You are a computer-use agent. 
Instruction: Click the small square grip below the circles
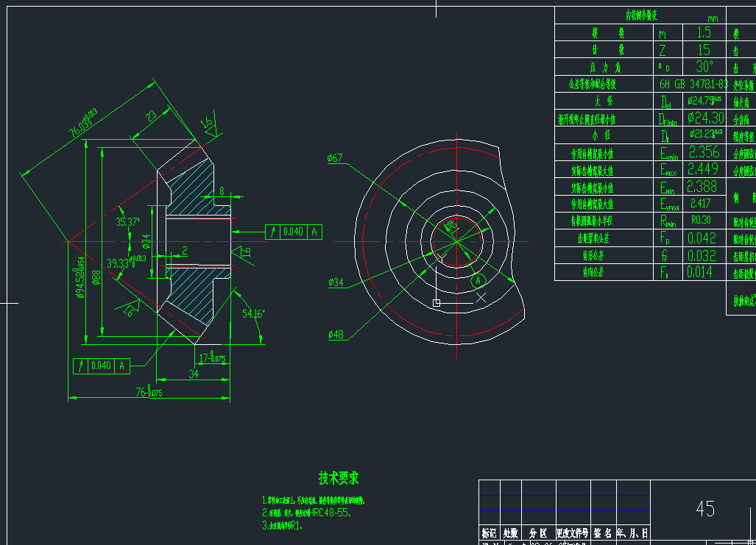point(437,302)
